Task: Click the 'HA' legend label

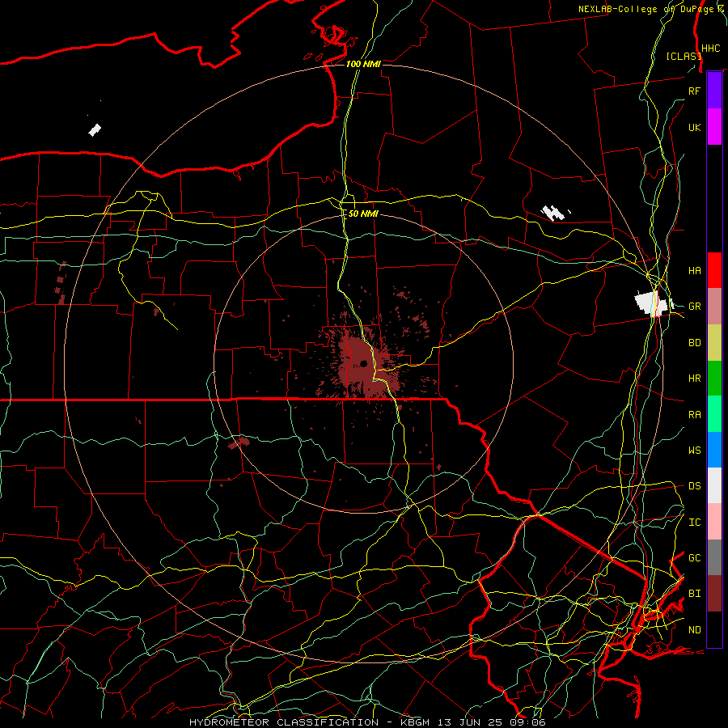Action: pos(694,270)
